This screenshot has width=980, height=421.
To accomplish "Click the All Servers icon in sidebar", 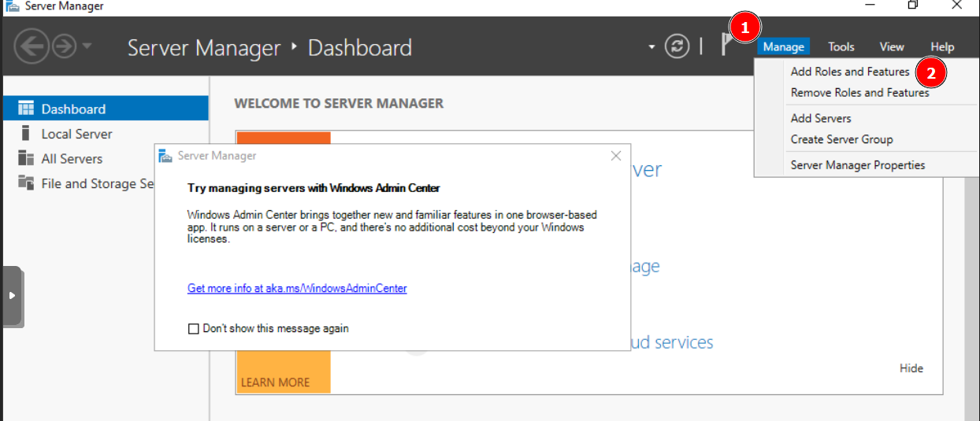I will click(26, 158).
